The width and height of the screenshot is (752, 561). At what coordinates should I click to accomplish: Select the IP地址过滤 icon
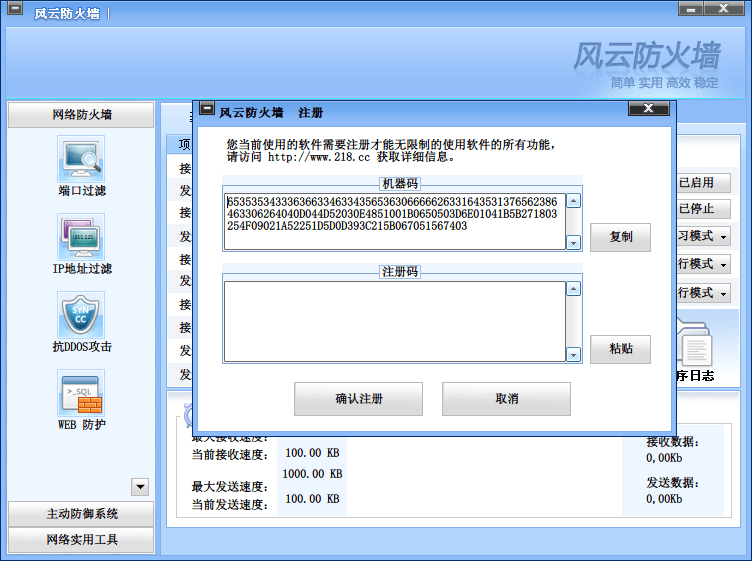click(81, 237)
